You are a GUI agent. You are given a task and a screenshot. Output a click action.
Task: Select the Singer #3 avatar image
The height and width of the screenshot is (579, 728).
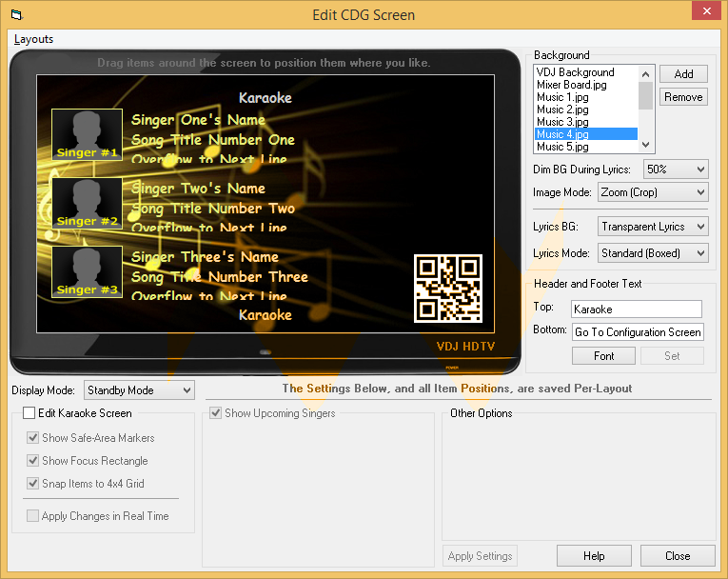tap(87, 271)
